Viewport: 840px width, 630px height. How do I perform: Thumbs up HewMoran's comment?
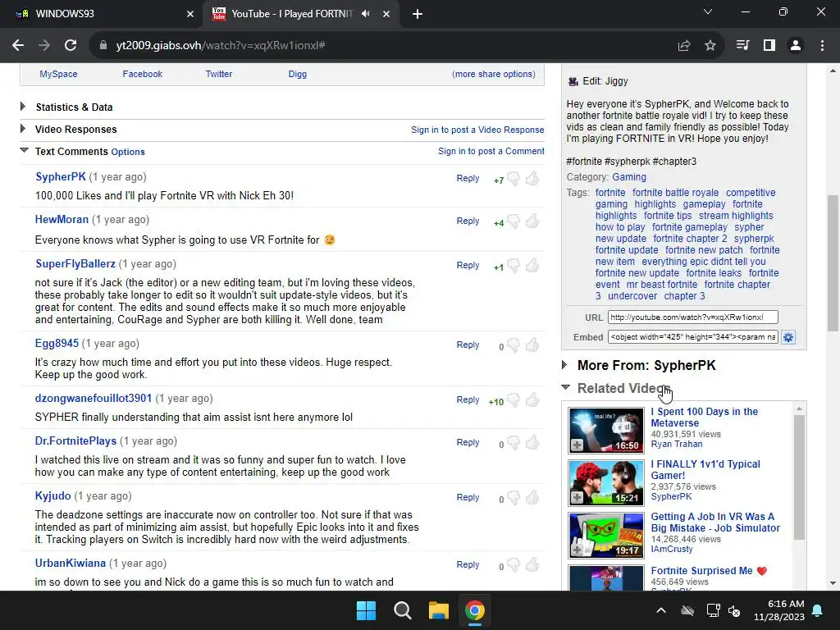tap(532, 221)
